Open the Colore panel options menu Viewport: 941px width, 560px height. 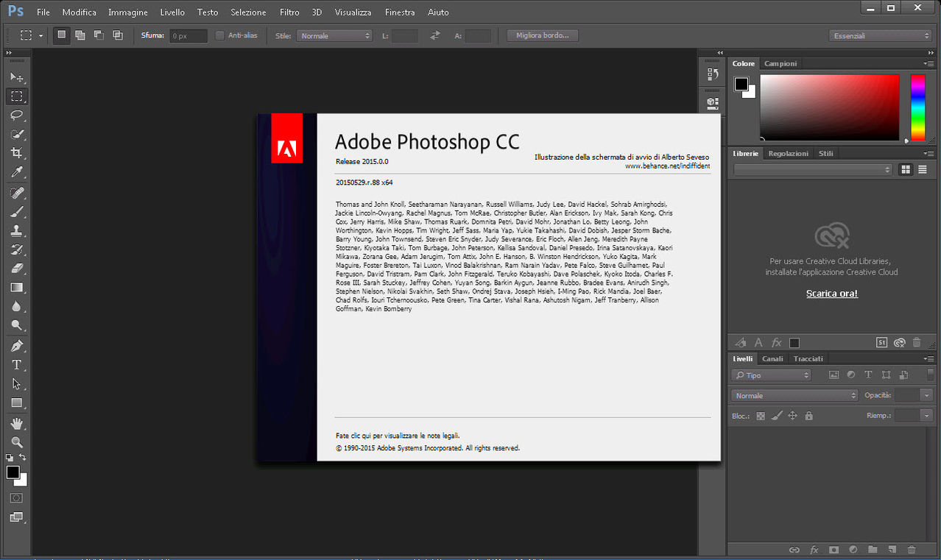click(x=930, y=63)
